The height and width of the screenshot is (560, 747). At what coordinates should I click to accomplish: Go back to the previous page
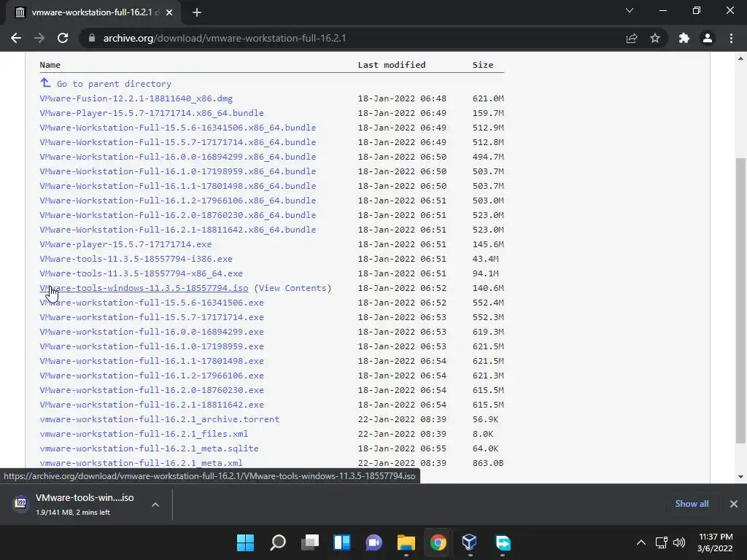tap(16, 38)
